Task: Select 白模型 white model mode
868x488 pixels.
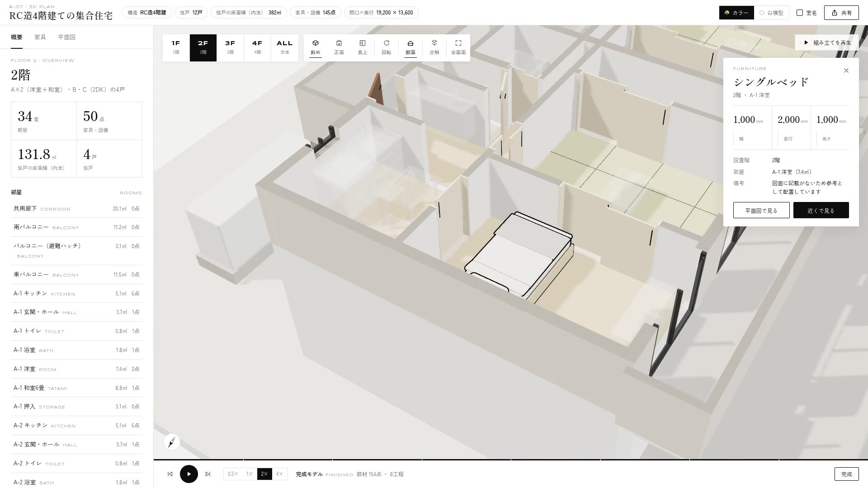Action: coord(771,13)
